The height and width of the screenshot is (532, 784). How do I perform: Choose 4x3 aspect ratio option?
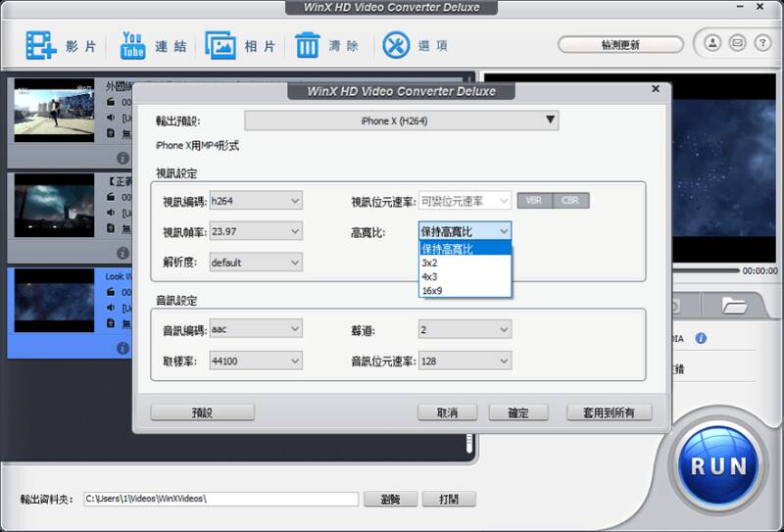tap(465, 276)
